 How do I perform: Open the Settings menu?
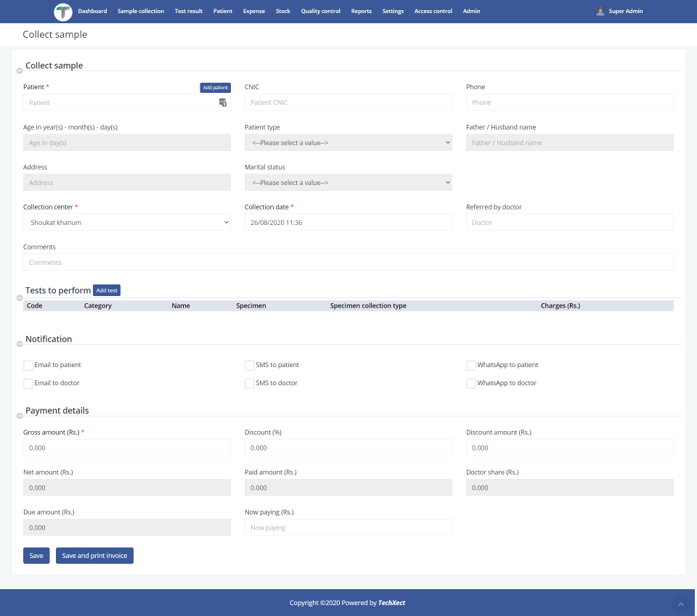[393, 11]
